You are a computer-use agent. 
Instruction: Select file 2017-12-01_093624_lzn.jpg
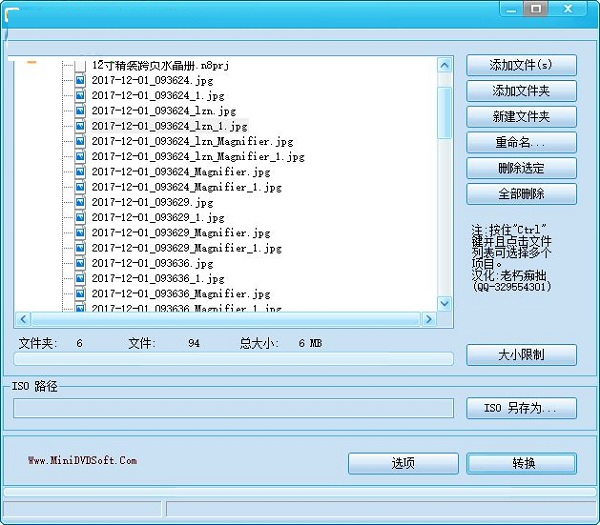click(x=163, y=111)
